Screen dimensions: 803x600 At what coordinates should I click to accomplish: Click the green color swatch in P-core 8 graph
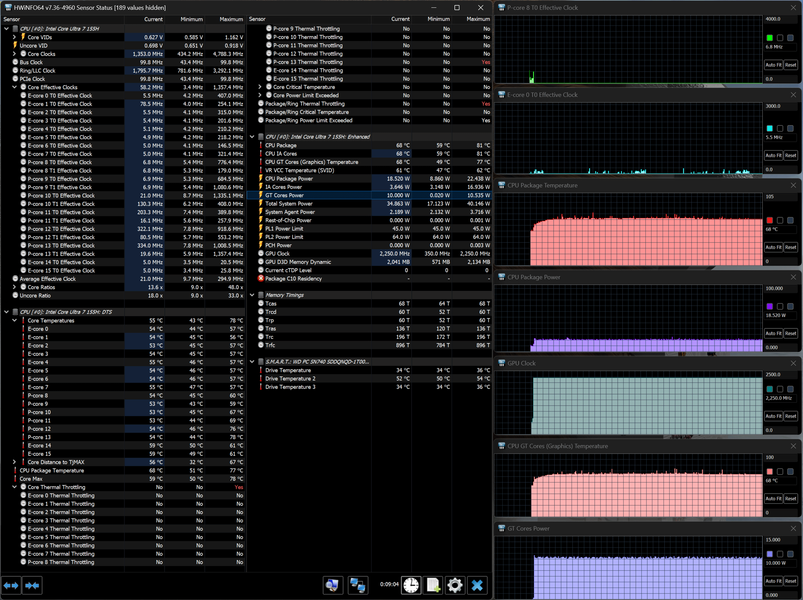[769, 38]
